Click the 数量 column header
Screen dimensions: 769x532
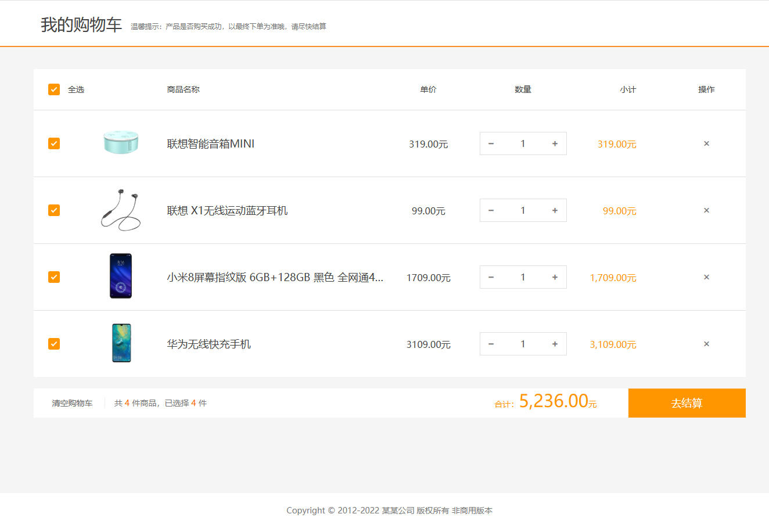(523, 89)
